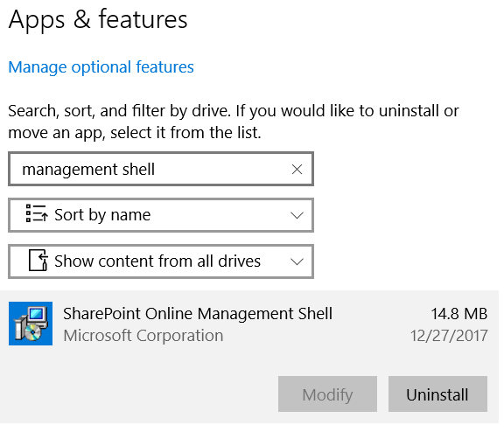Open the Sort by name dropdown
Viewport: 504px width, 432px height.
pos(161,215)
